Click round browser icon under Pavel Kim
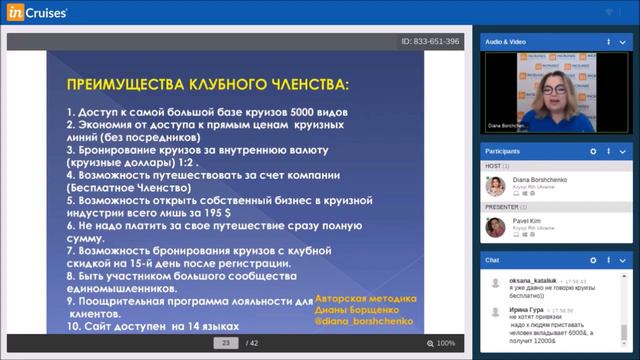 click(532, 235)
